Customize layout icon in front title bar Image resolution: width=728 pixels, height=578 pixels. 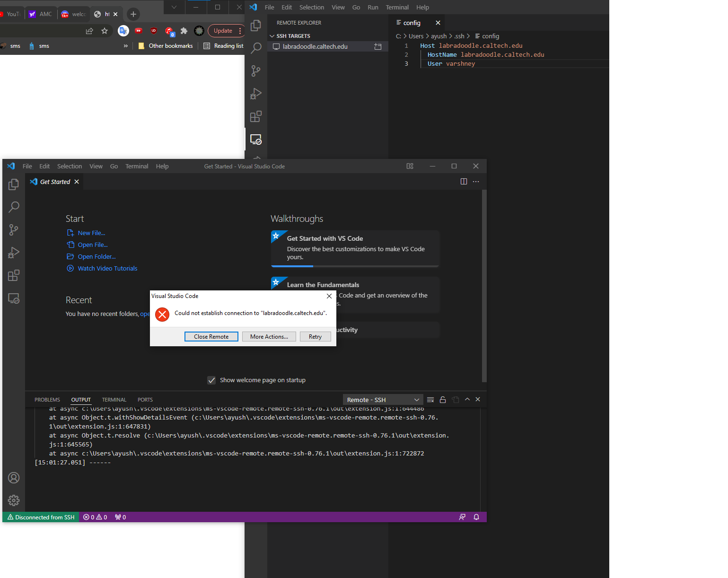click(410, 166)
